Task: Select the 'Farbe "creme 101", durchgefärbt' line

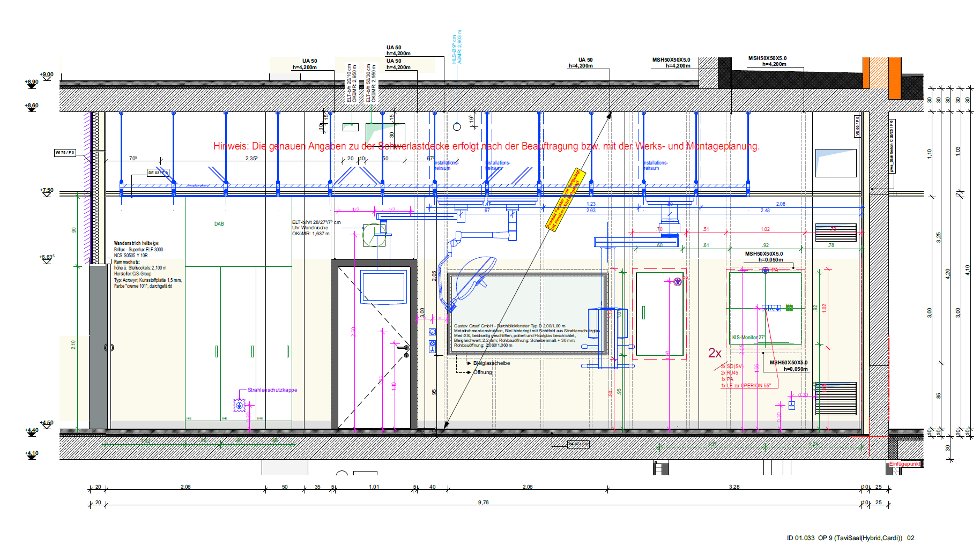Action: coord(143,286)
